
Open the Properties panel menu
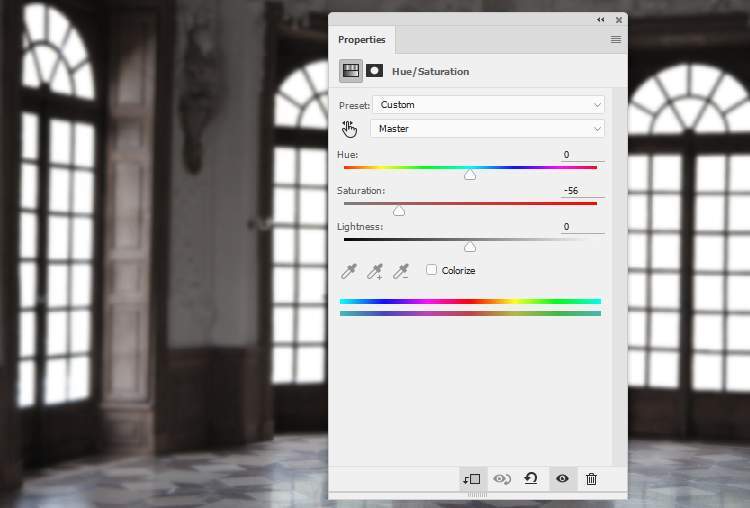616,40
